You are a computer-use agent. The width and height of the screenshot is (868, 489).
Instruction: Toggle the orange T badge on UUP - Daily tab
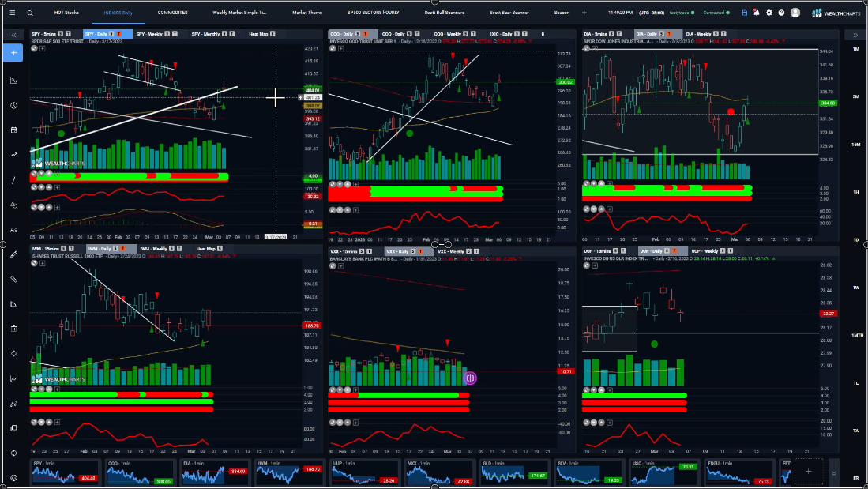tap(674, 252)
